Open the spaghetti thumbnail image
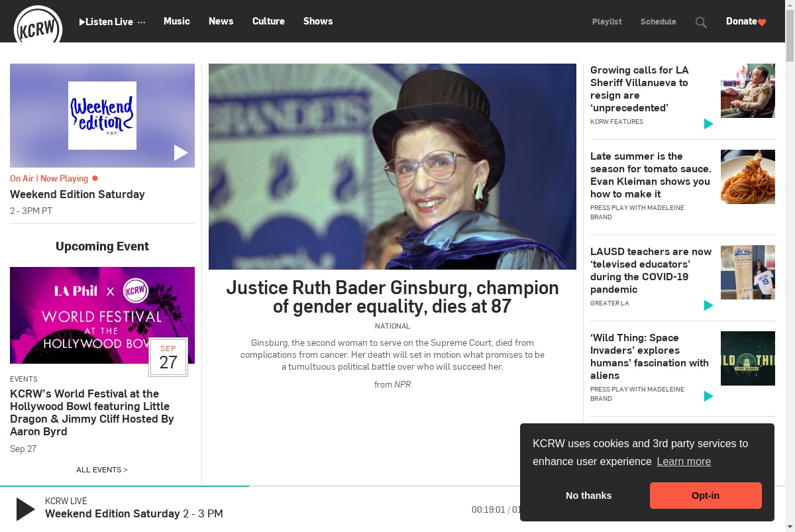The height and width of the screenshot is (532, 795). (x=748, y=177)
